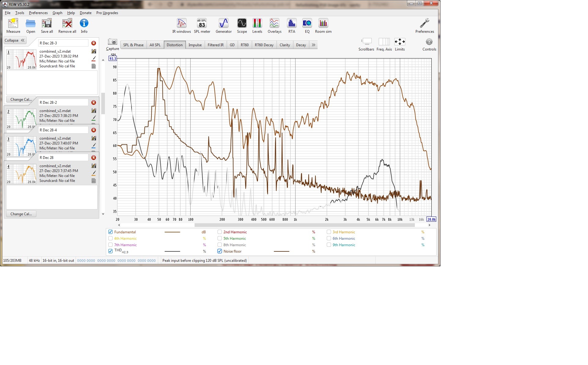Toggle the THD trace checkbox
The height and width of the screenshot is (365, 588).
pyautogui.click(x=110, y=251)
